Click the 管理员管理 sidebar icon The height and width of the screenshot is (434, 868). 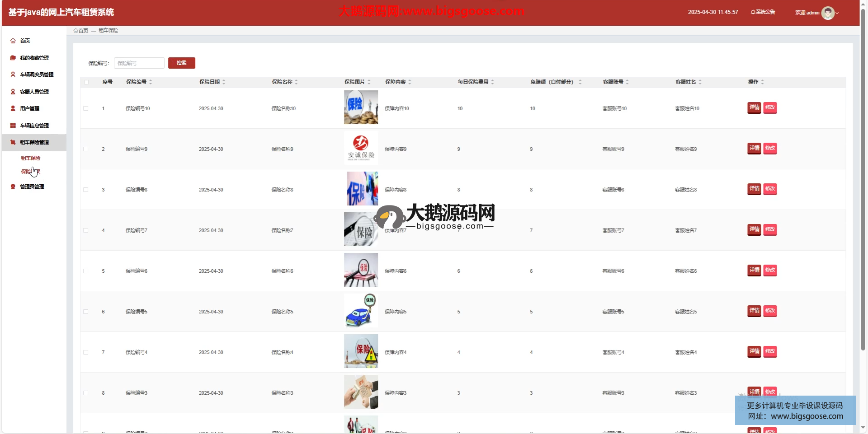(x=13, y=187)
